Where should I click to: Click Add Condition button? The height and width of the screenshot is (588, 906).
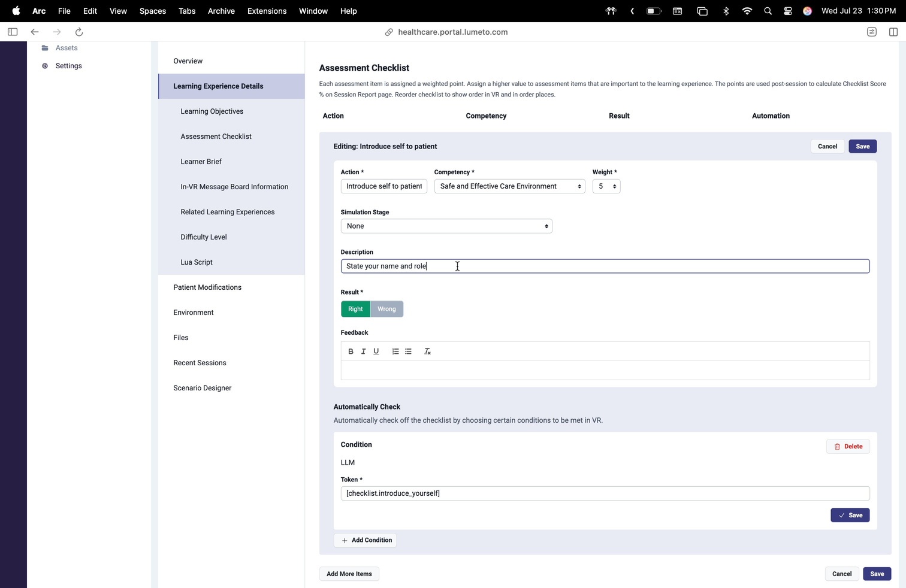(x=366, y=540)
